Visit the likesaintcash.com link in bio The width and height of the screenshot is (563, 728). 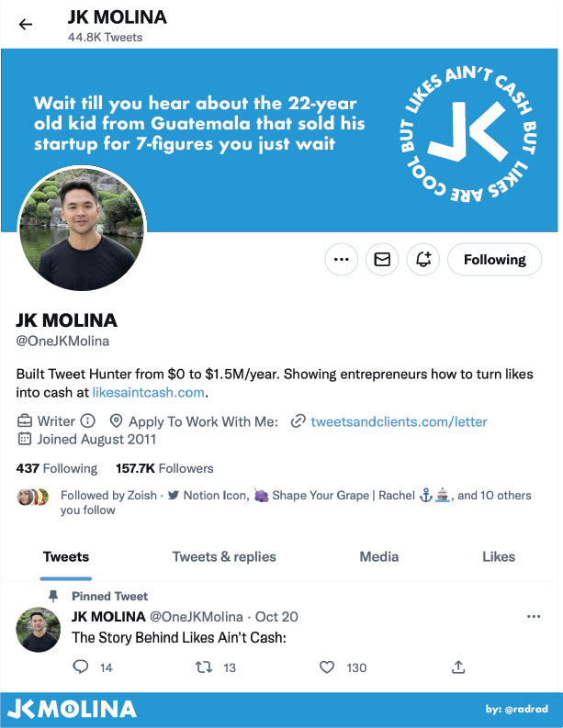click(x=148, y=392)
